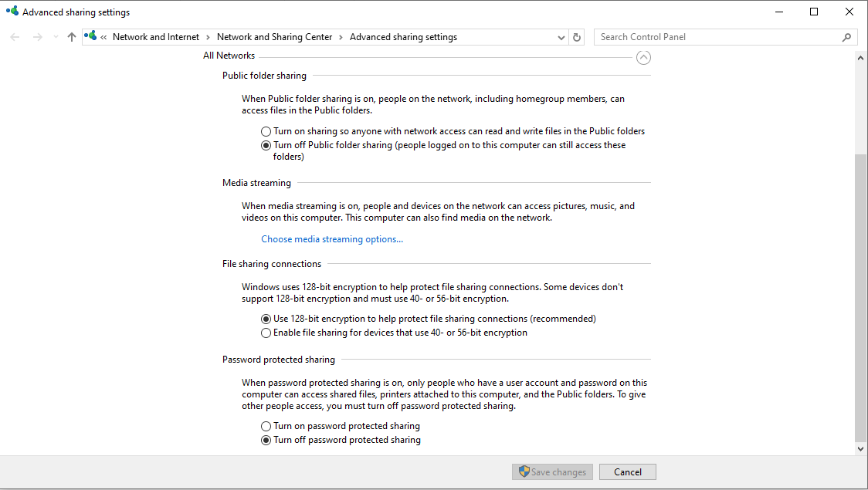Click the magnifier search icon
Screen dimensions: 868x490
pos(846,37)
